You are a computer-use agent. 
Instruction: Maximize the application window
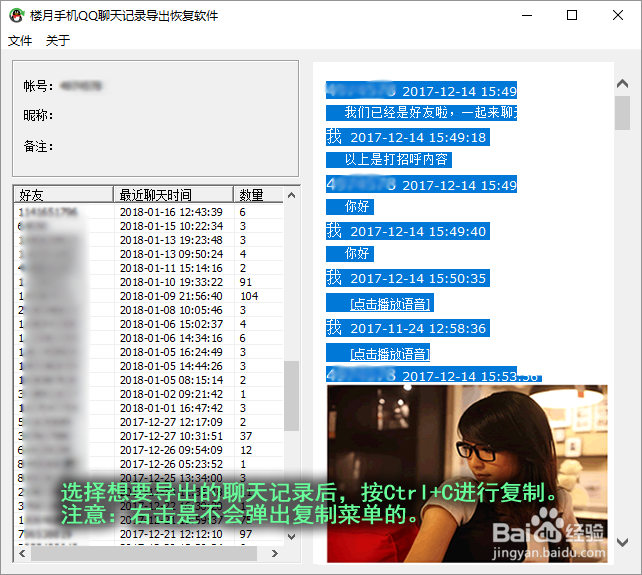tap(572, 16)
